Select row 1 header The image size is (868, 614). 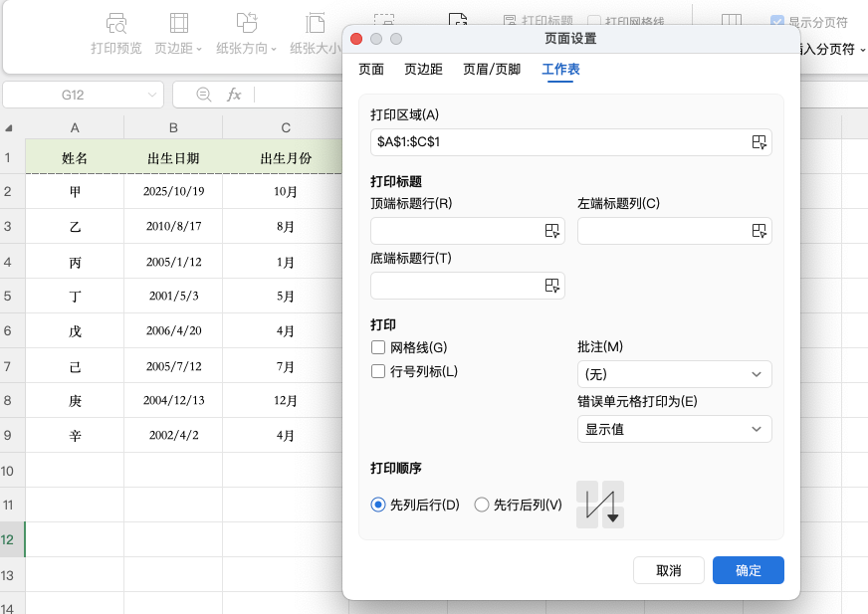(12, 157)
